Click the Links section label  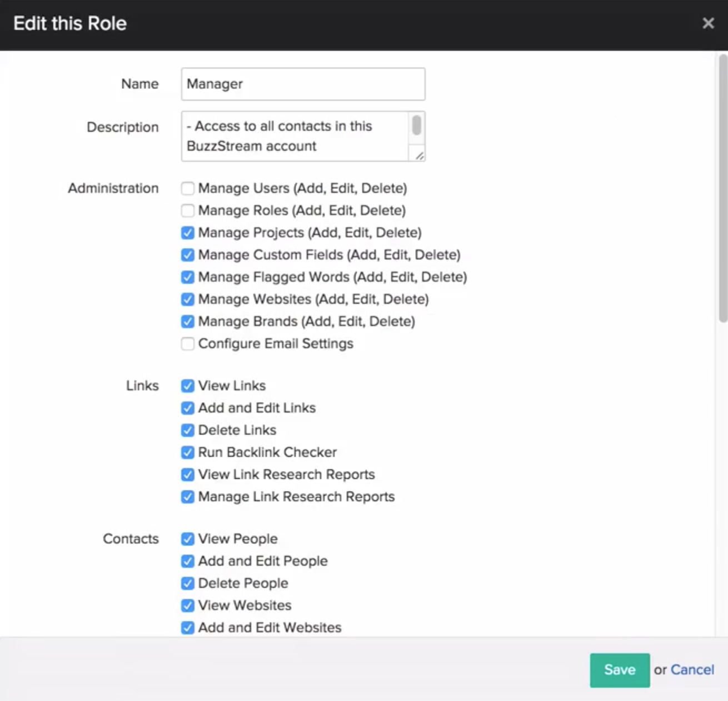coord(142,386)
